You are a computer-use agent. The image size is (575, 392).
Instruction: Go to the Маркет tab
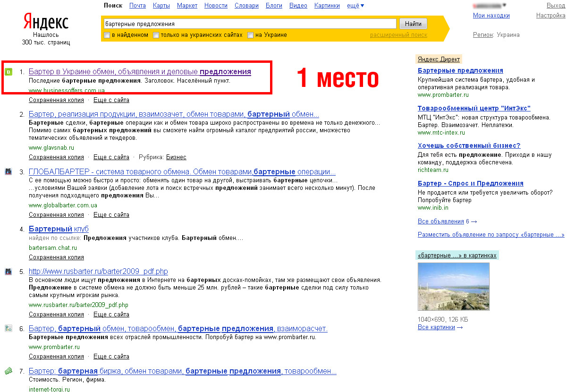pyautogui.click(x=187, y=6)
